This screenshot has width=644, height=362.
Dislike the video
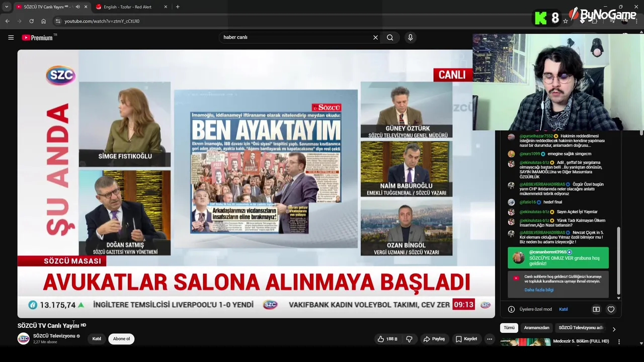click(409, 339)
